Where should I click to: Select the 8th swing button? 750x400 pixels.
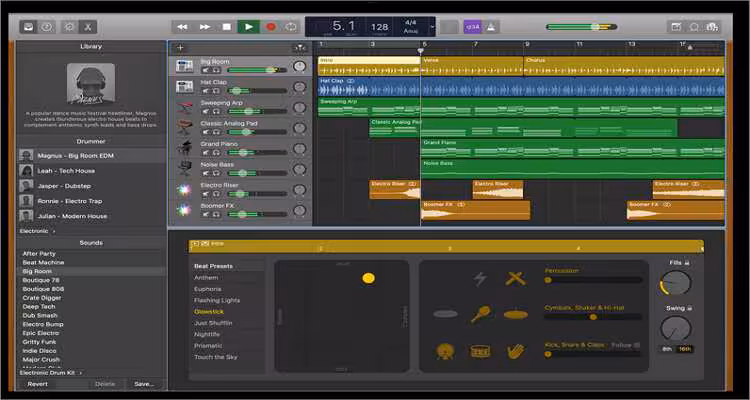point(667,349)
